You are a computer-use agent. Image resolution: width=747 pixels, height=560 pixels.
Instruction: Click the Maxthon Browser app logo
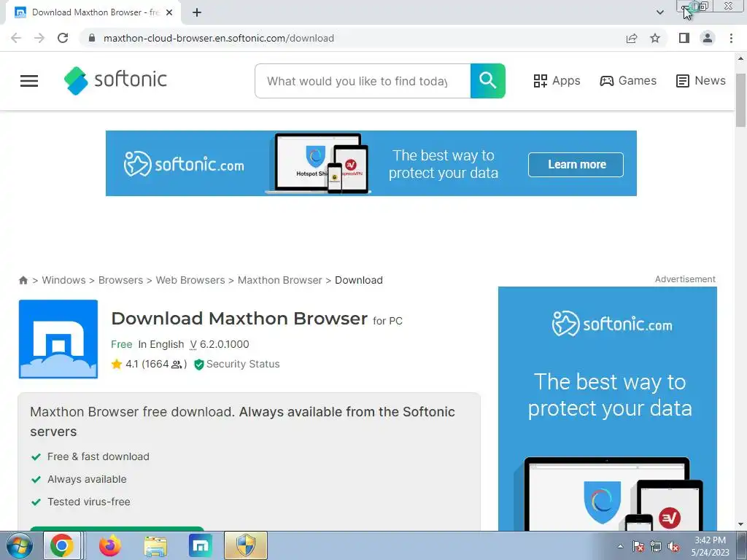pos(58,339)
